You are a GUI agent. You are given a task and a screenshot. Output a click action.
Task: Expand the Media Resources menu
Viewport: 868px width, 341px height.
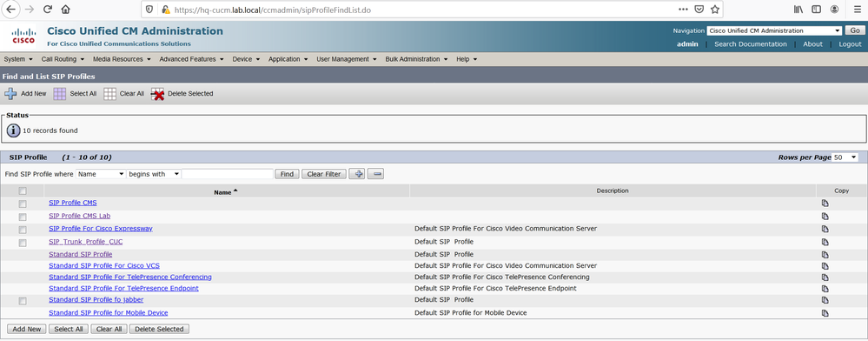pos(122,59)
